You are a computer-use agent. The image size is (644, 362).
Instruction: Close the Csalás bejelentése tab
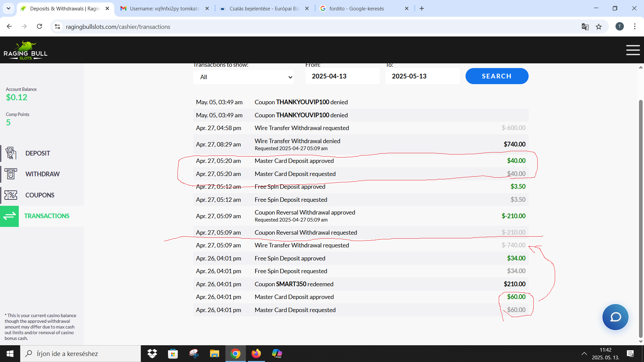point(307,8)
